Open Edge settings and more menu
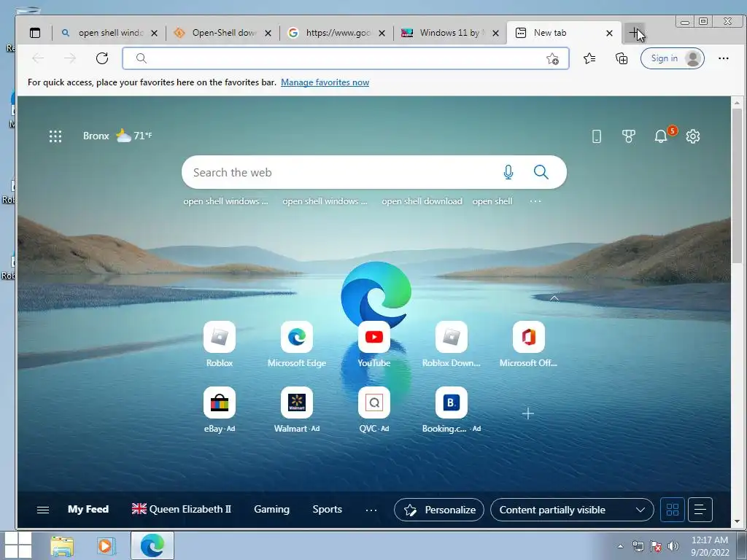Image resolution: width=747 pixels, height=560 pixels. (x=723, y=58)
